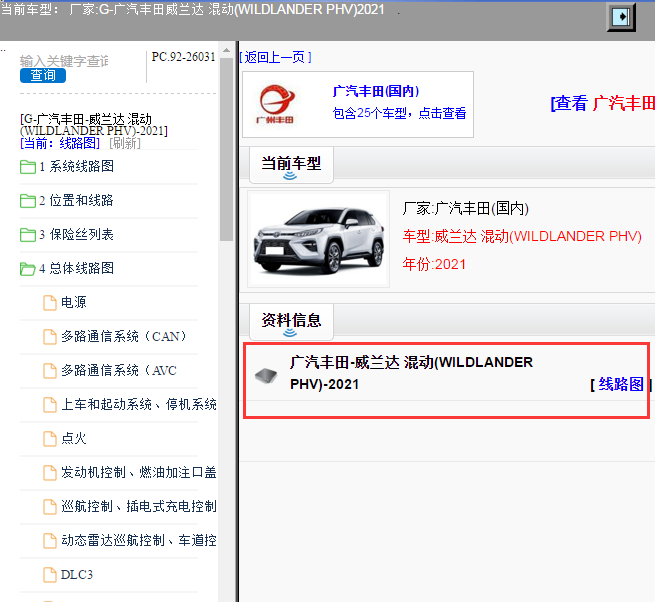Click the blue arrow panel toggle icon

point(621,17)
